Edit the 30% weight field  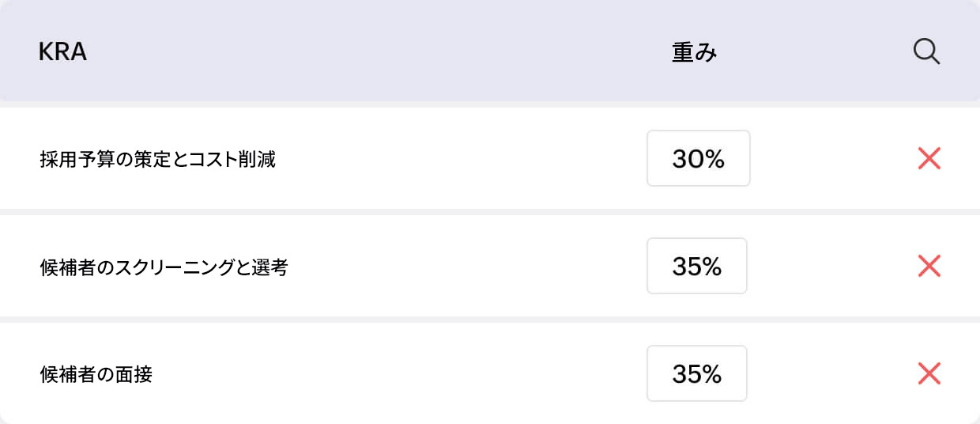tap(698, 159)
